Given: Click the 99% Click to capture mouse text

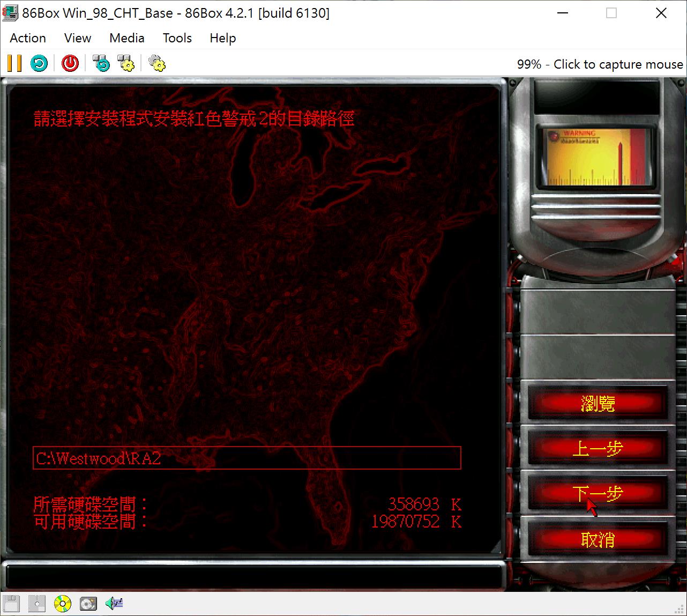Looking at the screenshot, I should (600, 64).
